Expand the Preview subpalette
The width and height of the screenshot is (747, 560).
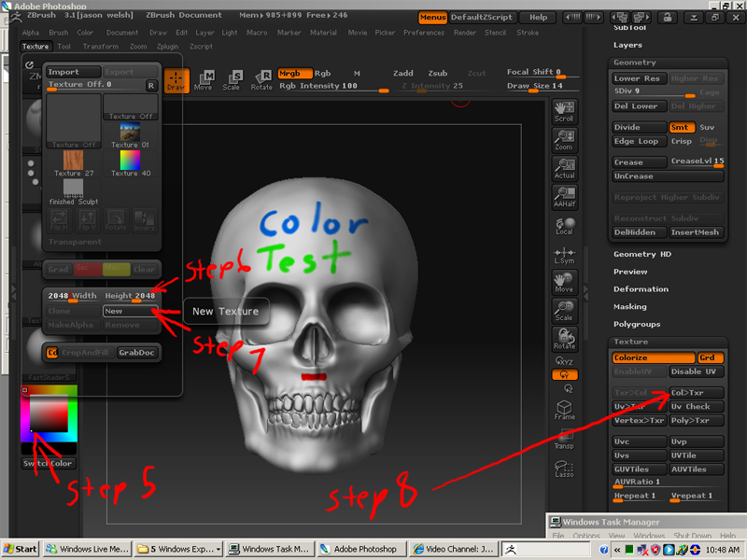(630, 272)
